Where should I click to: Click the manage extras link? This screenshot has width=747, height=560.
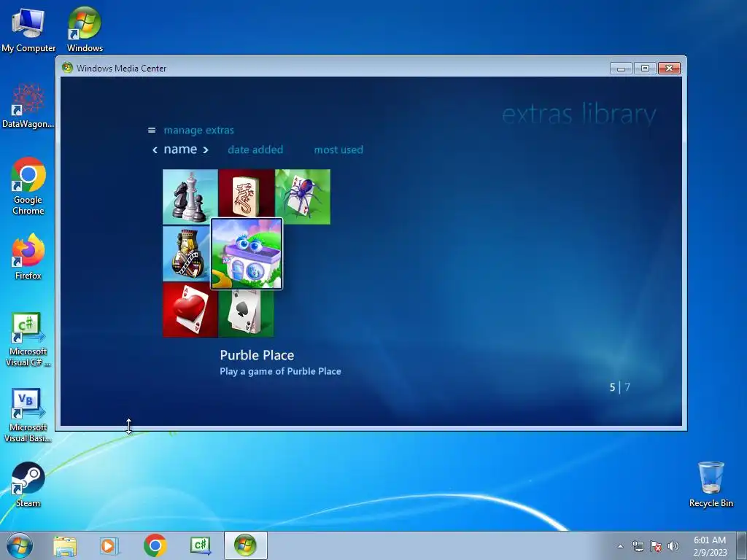198,130
